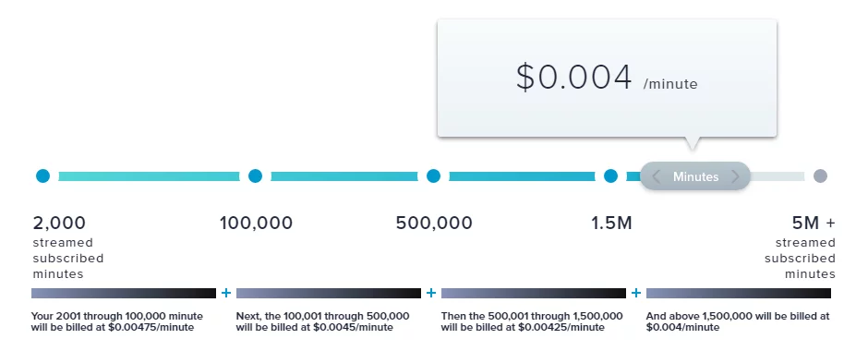Click the second plus sign between tier bars

(431, 293)
